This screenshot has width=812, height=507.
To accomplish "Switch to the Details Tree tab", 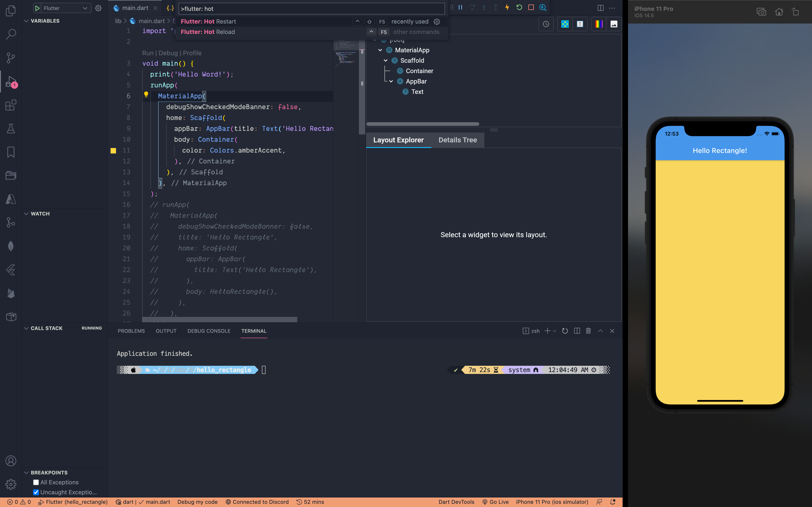I will coord(458,140).
